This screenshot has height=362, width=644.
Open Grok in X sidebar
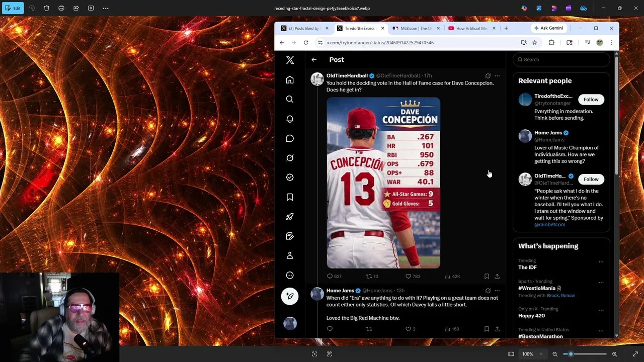290,158
